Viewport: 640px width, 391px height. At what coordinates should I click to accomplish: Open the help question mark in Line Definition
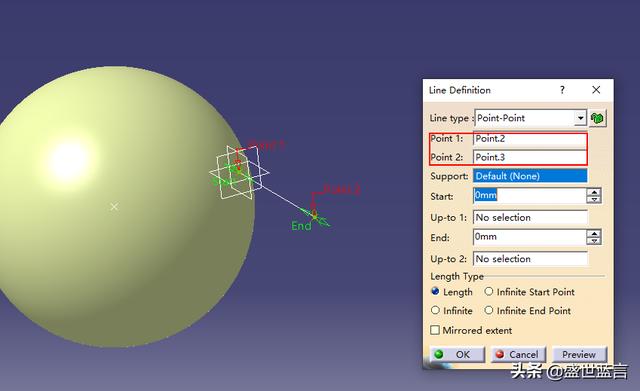point(562,90)
